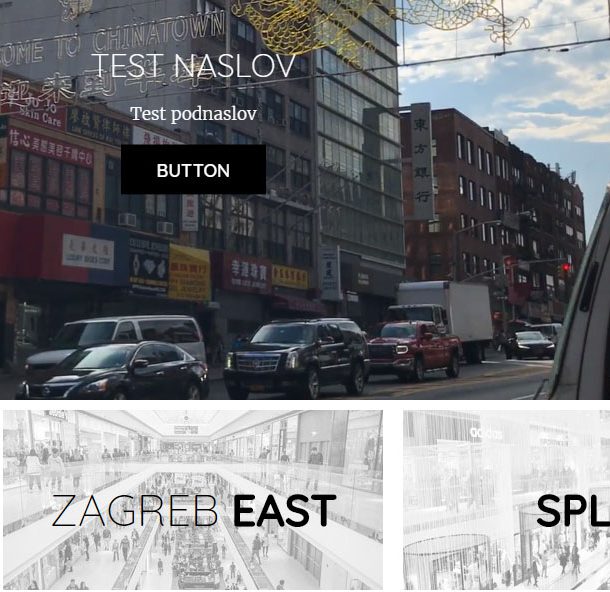Click the red traffic light in hero image
Image resolution: width=610 pixels, height=592 pixels.
point(566,268)
